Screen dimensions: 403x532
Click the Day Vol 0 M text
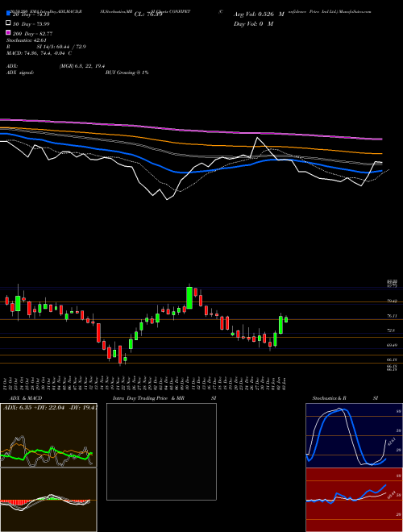[253, 23]
